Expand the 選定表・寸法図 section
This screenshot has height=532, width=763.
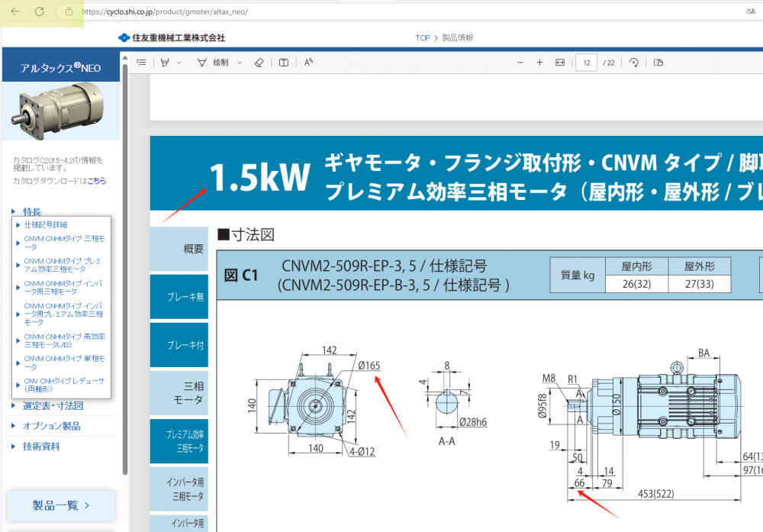(53, 405)
